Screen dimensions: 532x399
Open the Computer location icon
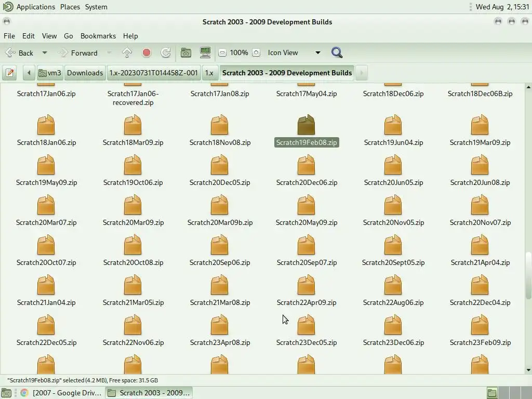pyautogui.click(x=205, y=52)
